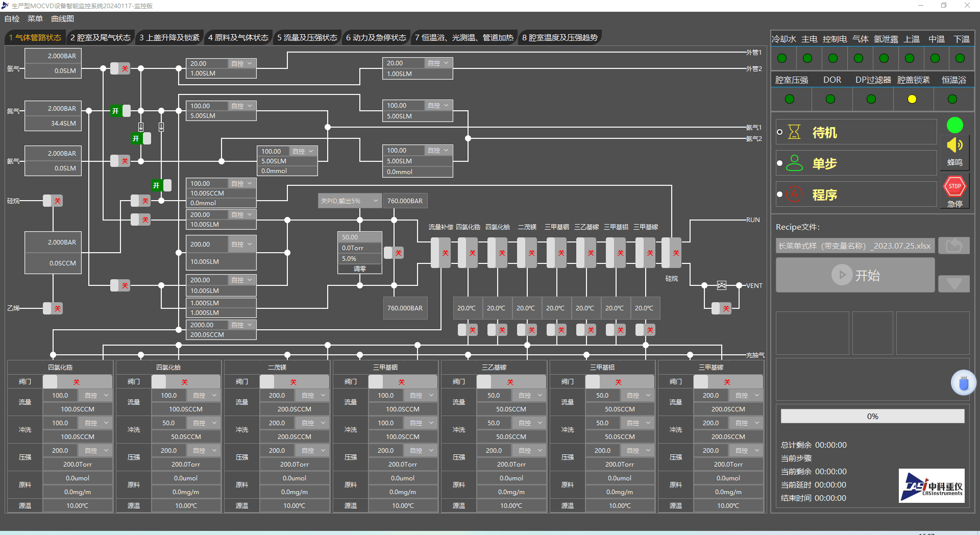Click the Recipe file load arrow icon
The height and width of the screenshot is (535, 980).
953,246
